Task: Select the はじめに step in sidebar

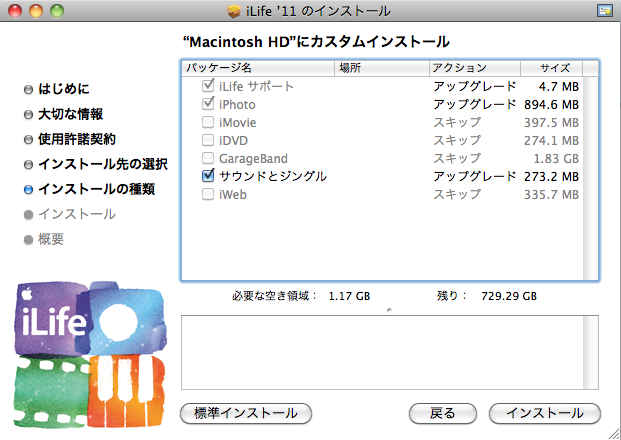Action: click(x=63, y=89)
